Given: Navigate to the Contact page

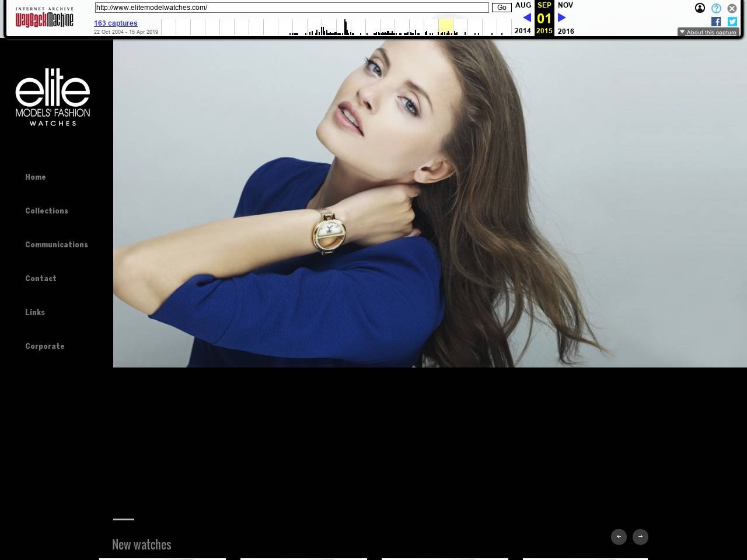Looking at the screenshot, I should 41,278.
